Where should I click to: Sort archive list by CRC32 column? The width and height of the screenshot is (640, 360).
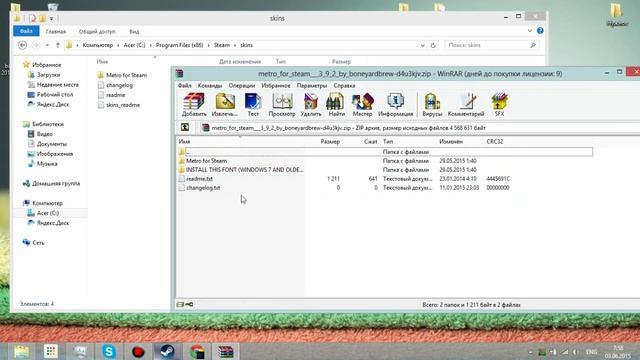click(495, 142)
